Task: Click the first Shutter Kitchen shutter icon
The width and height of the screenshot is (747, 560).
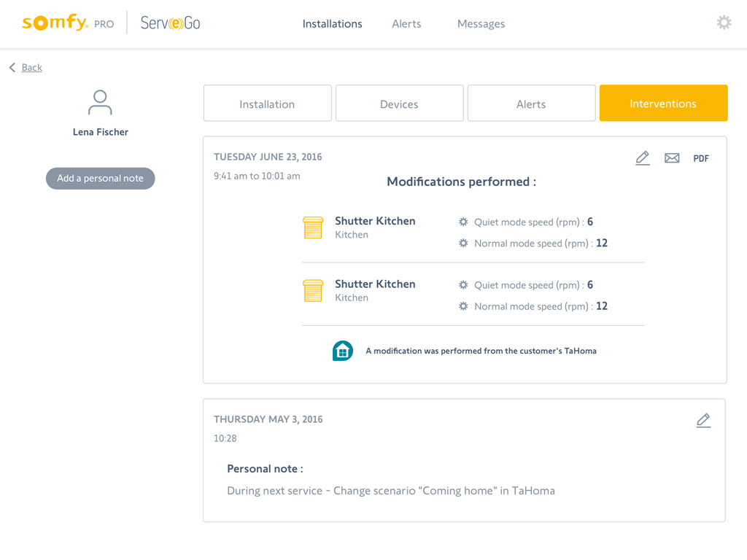Action: pyautogui.click(x=313, y=227)
